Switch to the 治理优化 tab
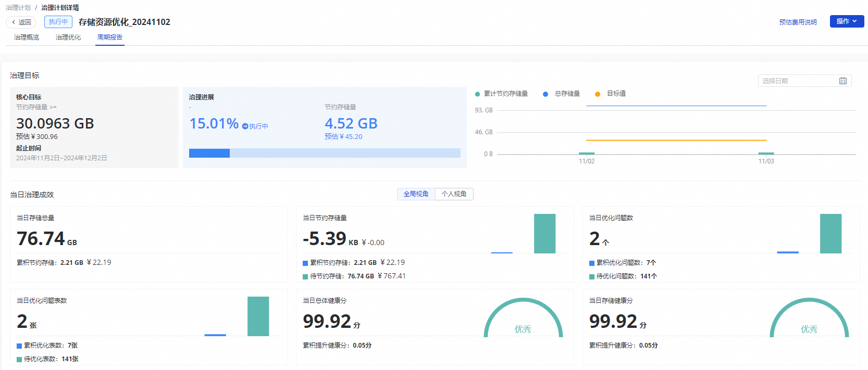Image resolution: width=868 pixels, height=370 pixels. (68, 37)
